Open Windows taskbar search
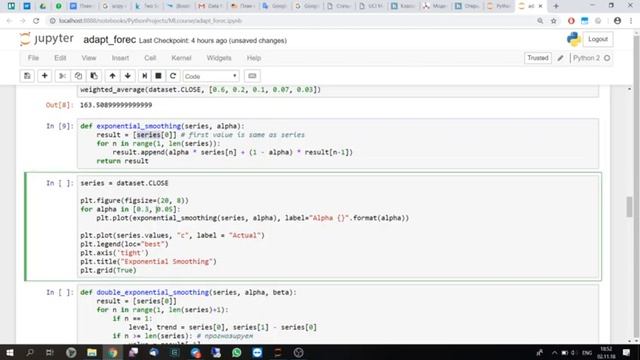This screenshot has height=360, width=640. 30,352
